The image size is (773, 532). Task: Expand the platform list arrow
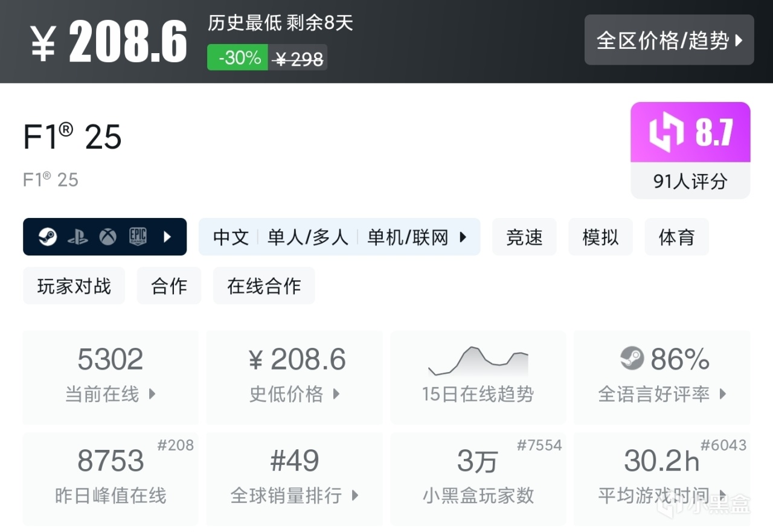168,237
